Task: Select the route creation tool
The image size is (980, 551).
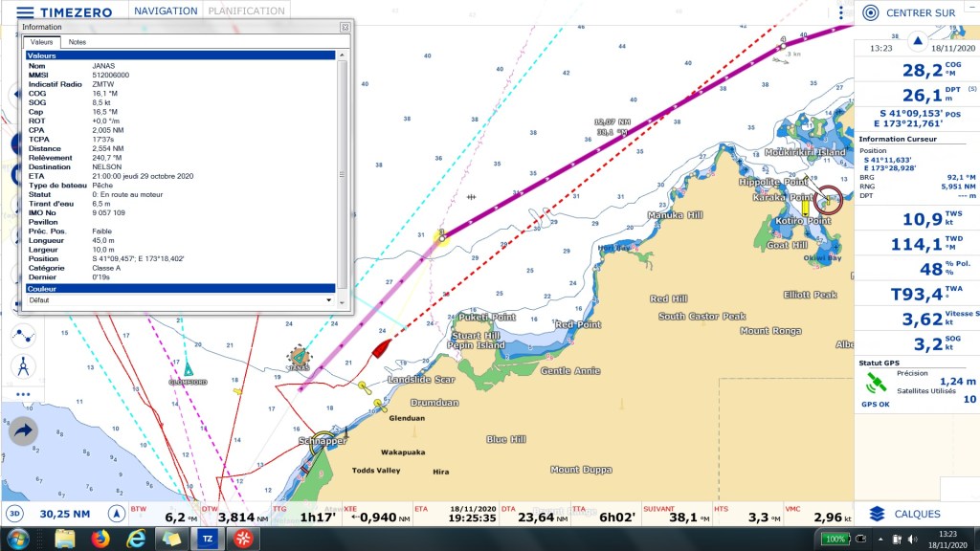Action: [x=23, y=335]
